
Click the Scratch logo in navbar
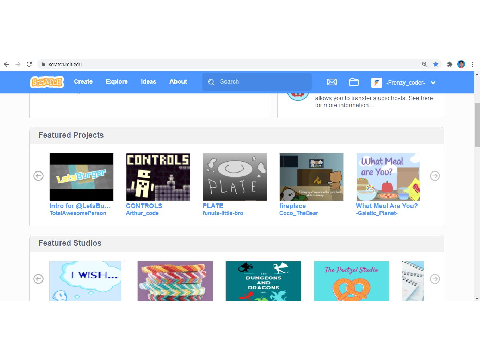tap(47, 82)
